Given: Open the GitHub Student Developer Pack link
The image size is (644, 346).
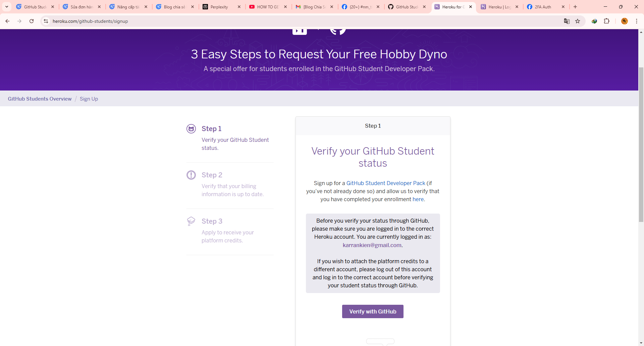Looking at the screenshot, I should [386, 183].
